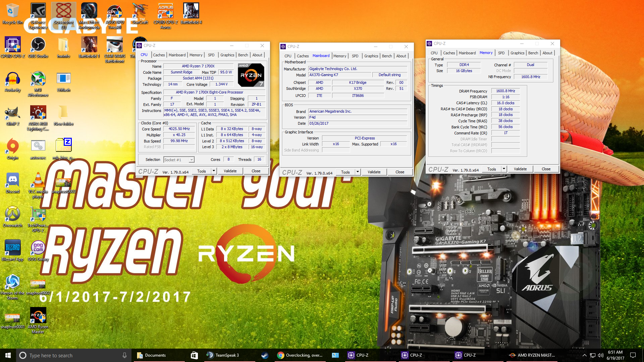Open Discord desktop icon
Screen dimensions: 644x362
coord(12,183)
